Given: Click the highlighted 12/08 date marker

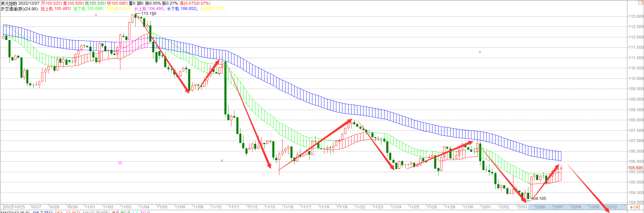Looking at the screenshot, I should (x=576, y=207).
